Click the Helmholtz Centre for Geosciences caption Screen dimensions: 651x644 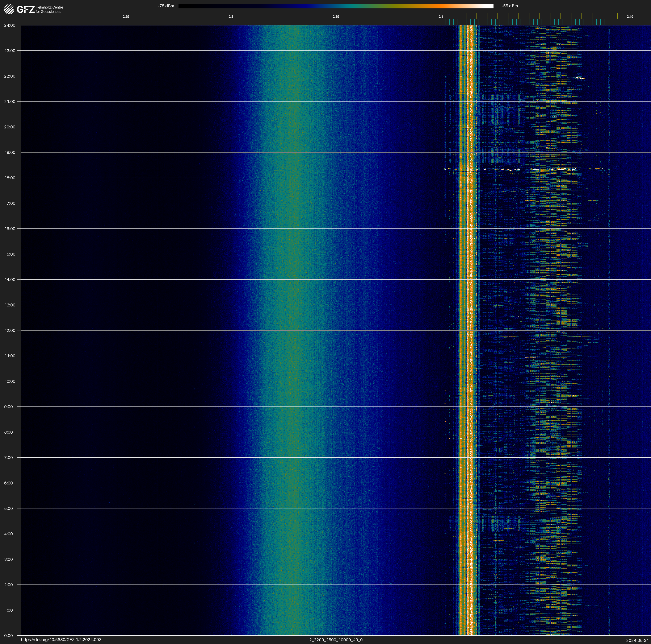point(49,9)
